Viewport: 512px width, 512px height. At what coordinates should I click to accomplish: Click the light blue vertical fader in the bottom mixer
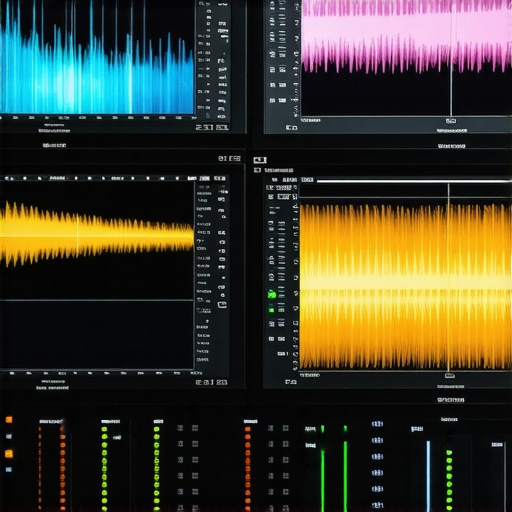428,476
